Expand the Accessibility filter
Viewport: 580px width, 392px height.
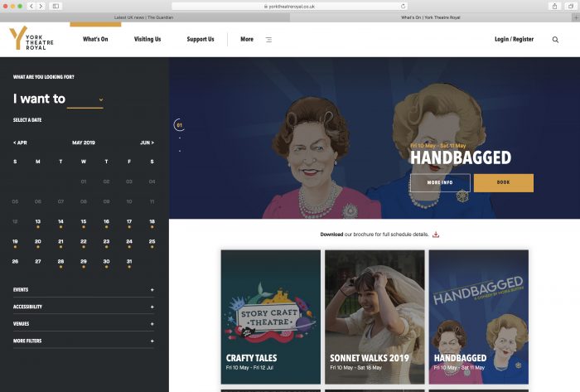(x=84, y=307)
